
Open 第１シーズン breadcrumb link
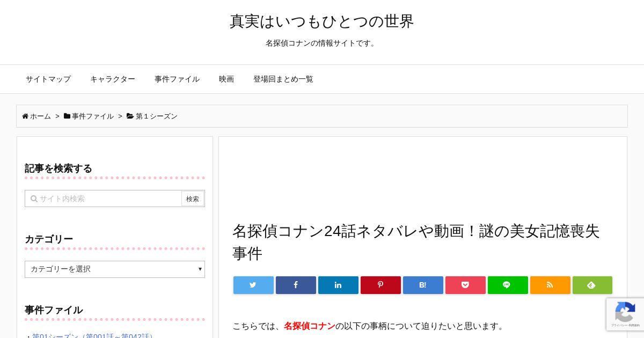click(x=156, y=116)
